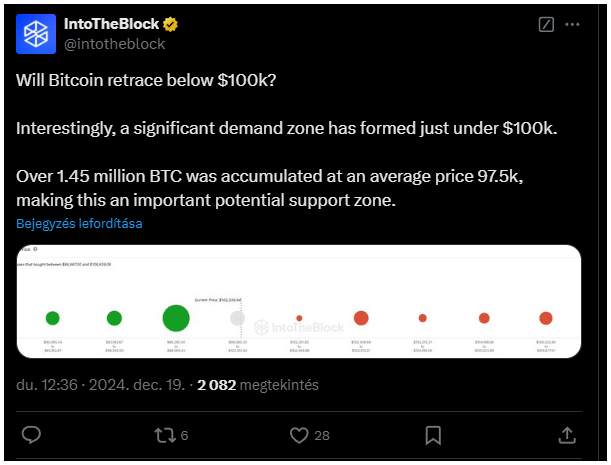Screen dimensions: 611x465
Task: Open the three-dot more options menu
Action: point(572,25)
